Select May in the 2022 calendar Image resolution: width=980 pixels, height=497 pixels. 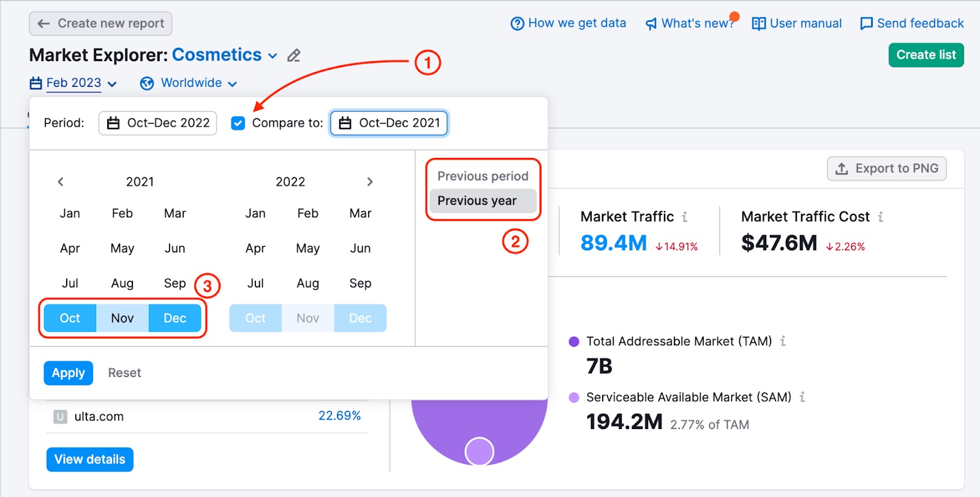coord(308,248)
